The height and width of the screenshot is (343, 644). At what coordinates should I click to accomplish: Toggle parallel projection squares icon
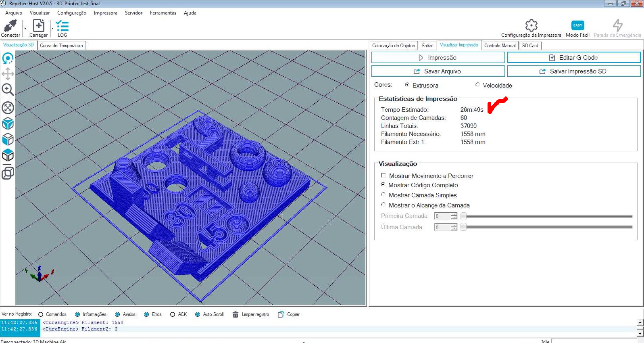click(x=8, y=173)
